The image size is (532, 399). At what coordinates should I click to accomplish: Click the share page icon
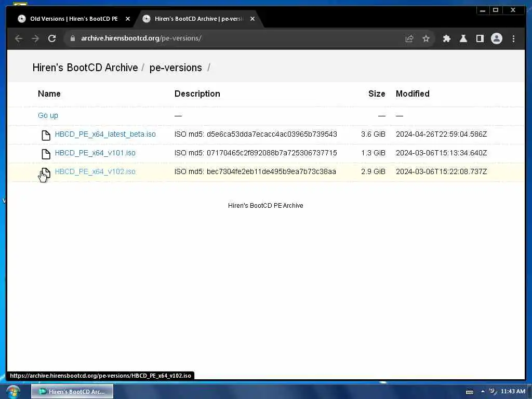(x=409, y=38)
